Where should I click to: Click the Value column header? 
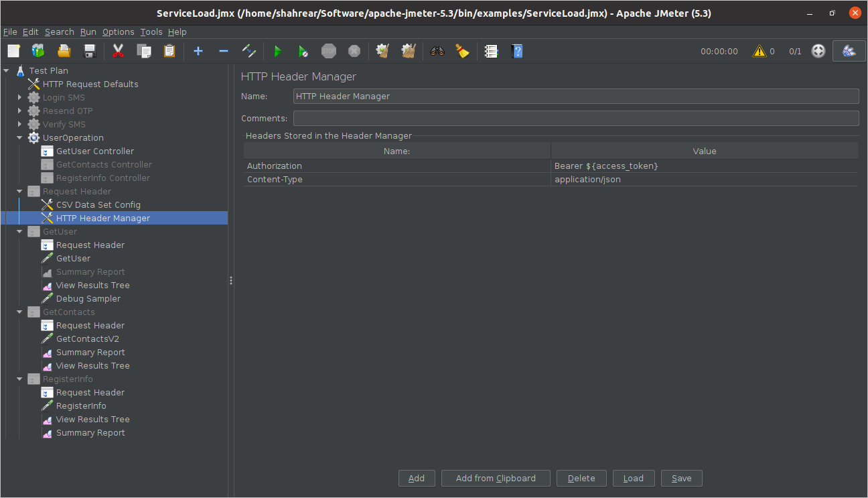(705, 151)
